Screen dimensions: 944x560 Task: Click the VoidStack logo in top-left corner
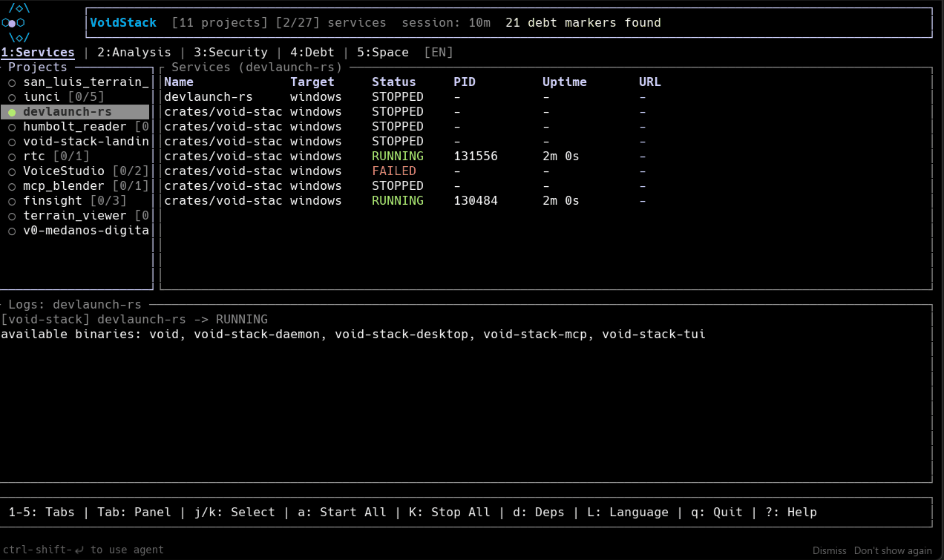pos(16,22)
